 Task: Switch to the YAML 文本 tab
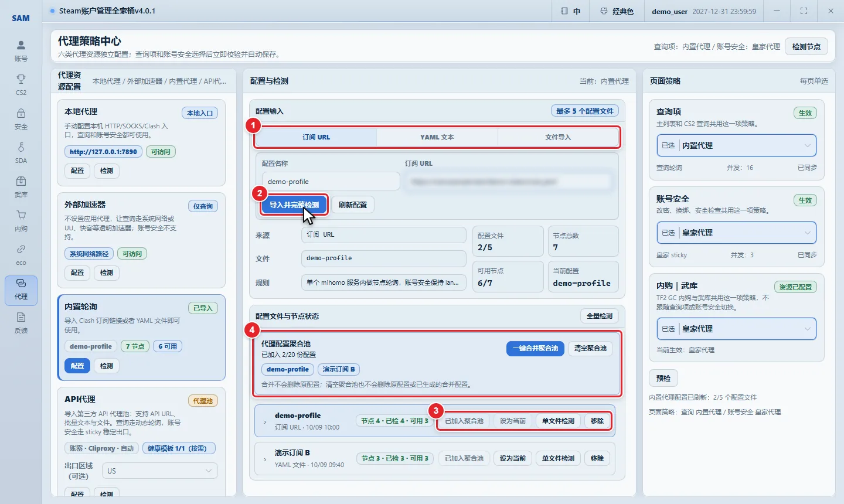[437, 137]
